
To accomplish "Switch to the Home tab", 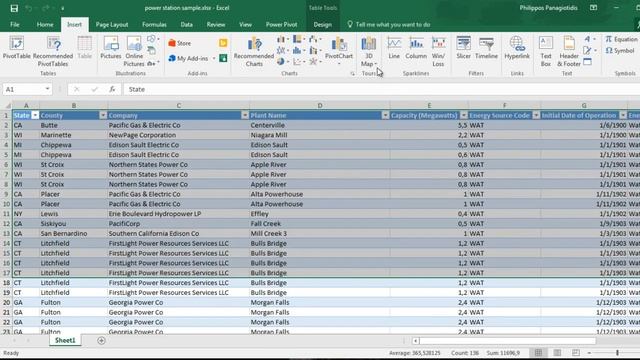I will pyautogui.click(x=45, y=24).
